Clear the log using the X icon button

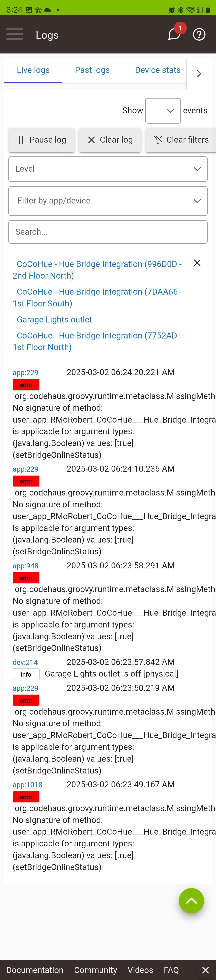110,140
